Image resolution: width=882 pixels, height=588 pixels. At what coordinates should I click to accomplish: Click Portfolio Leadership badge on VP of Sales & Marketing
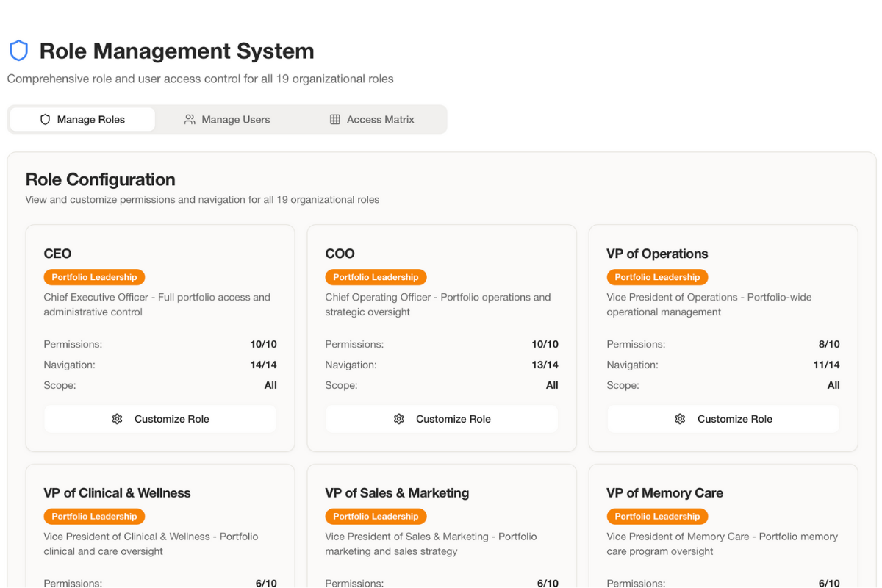click(376, 516)
